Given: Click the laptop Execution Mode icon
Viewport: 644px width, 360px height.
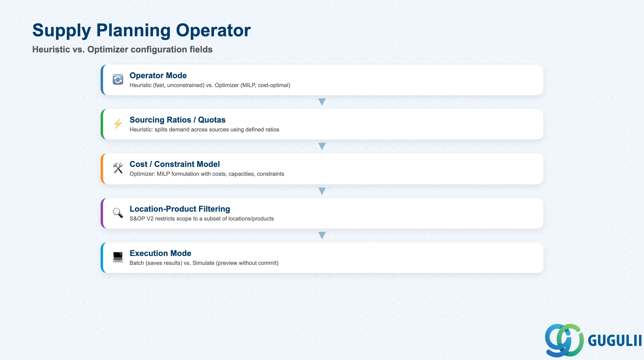Looking at the screenshot, I should [118, 257].
